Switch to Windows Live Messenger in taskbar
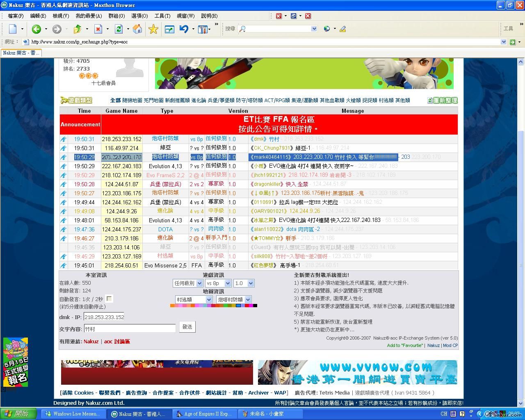The image size is (525, 420). click(x=73, y=414)
